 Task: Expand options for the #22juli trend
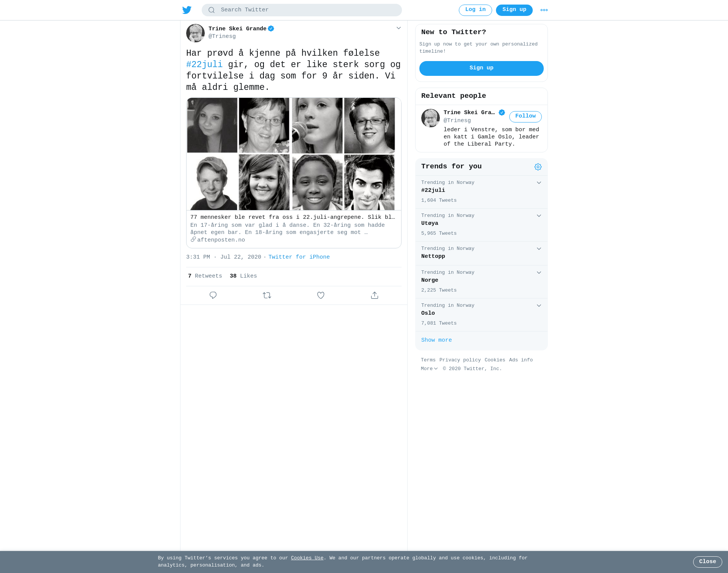point(539,183)
